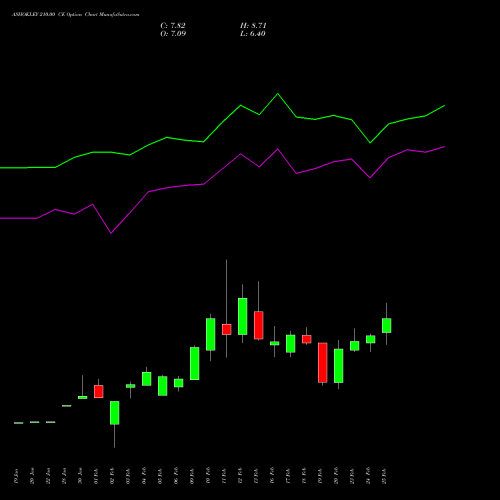Click the large red candle for 19 Feb
This screenshot has height=500, width=500.
(x=323, y=362)
